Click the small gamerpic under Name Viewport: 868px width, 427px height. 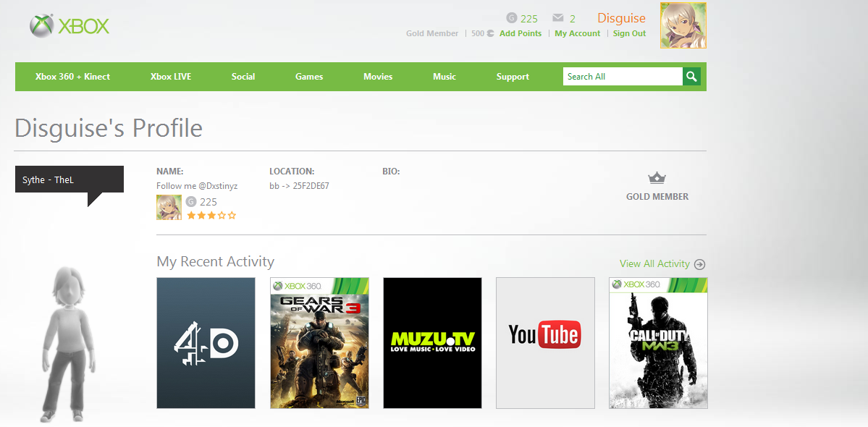(169, 208)
